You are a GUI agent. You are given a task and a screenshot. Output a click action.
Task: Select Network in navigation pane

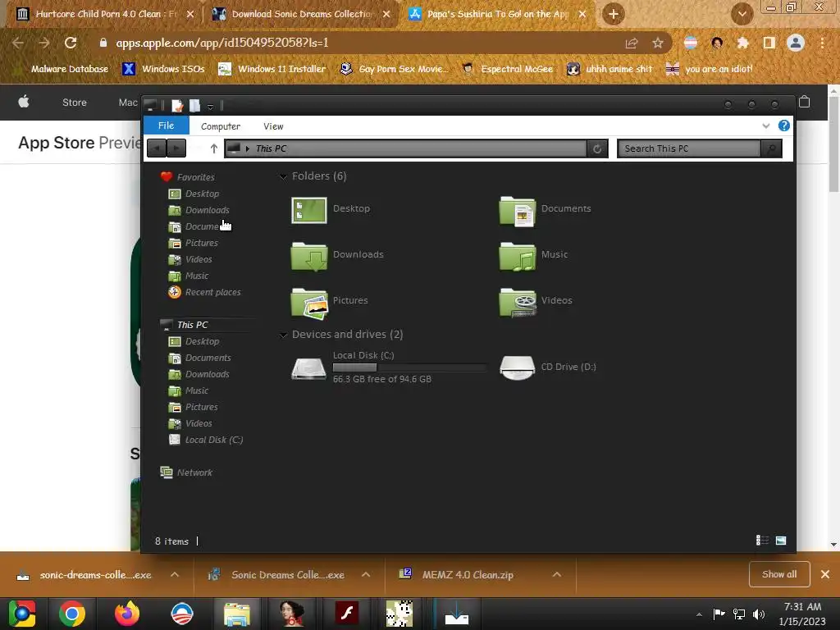pyautogui.click(x=186, y=472)
